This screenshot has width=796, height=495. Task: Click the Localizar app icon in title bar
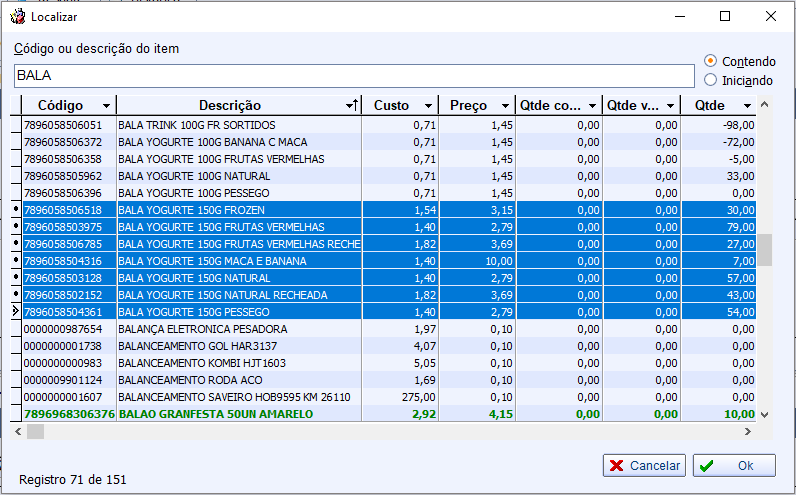[17, 16]
